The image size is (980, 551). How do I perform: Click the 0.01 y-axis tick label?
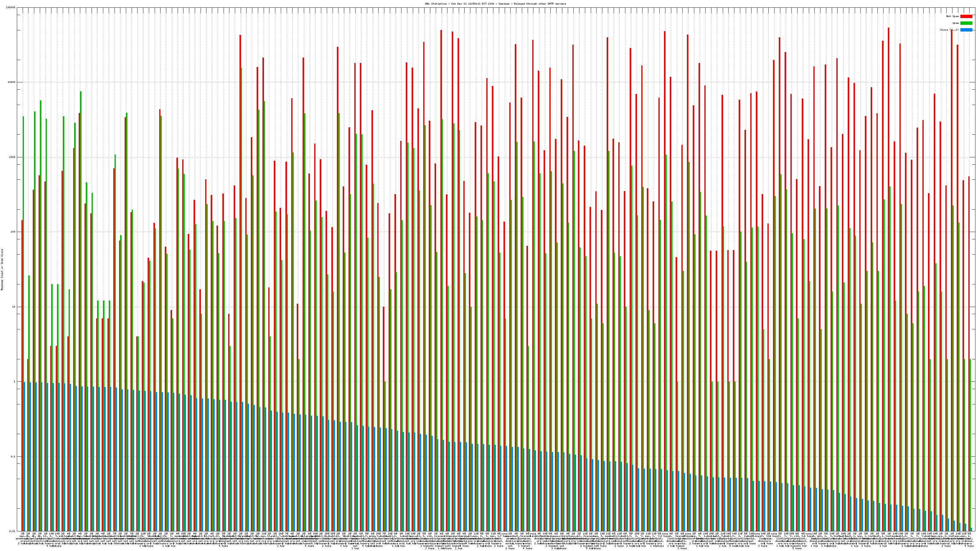click(x=13, y=531)
